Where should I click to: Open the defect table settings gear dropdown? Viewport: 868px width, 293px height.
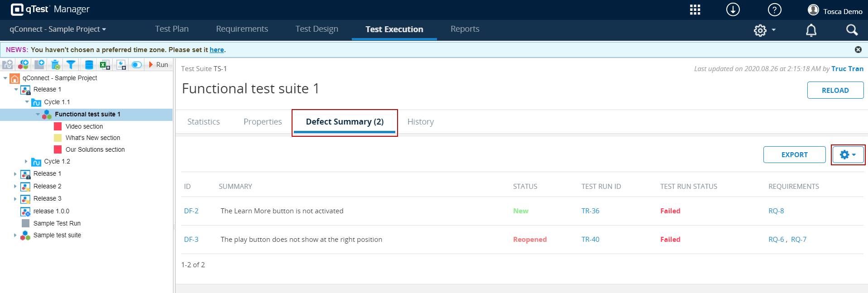[848, 155]
